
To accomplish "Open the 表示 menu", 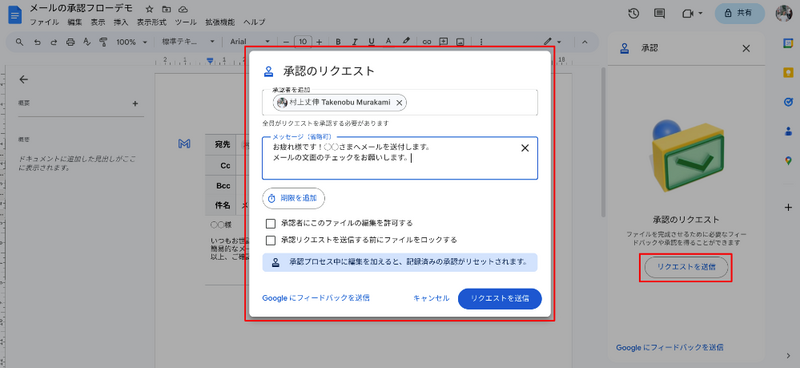I will (x=98, y=22).
